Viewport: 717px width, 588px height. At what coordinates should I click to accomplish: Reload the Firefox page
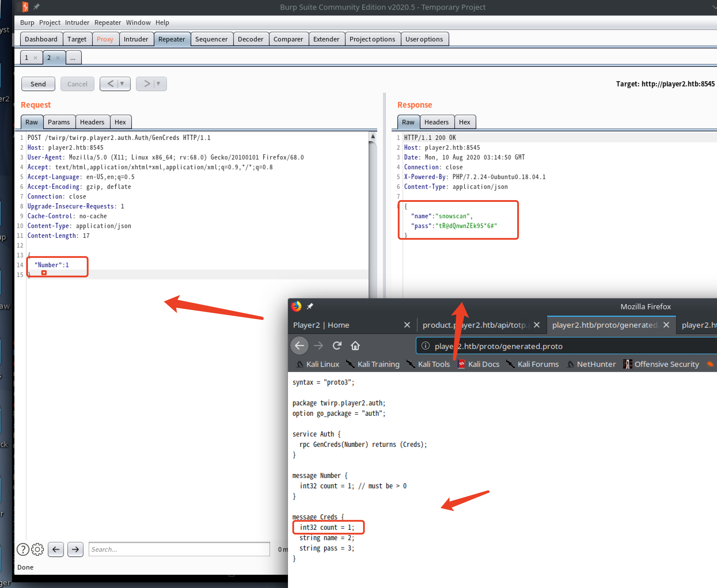[337, 346]
